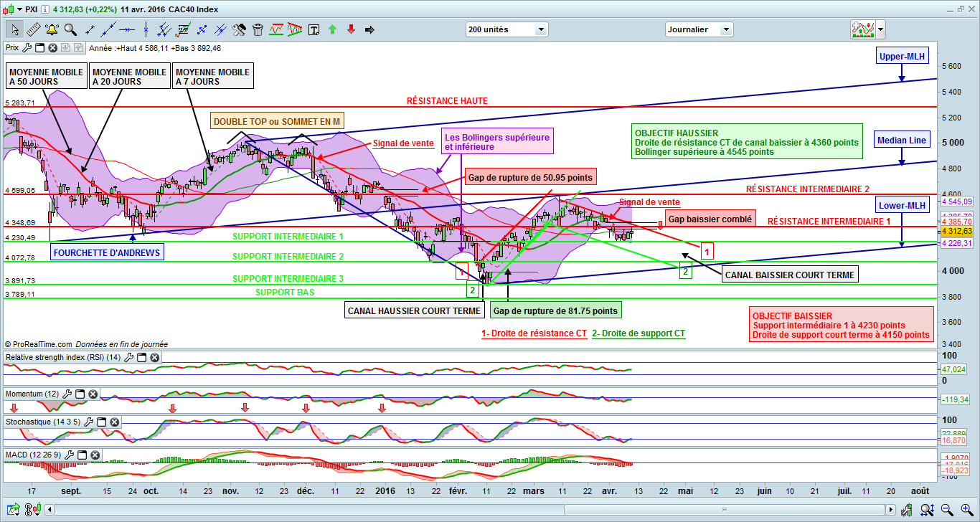The width and height of the screenshot is (980, 522).
Task: Click the CAC40 Index title text
Action: click(x=194, y=9)
